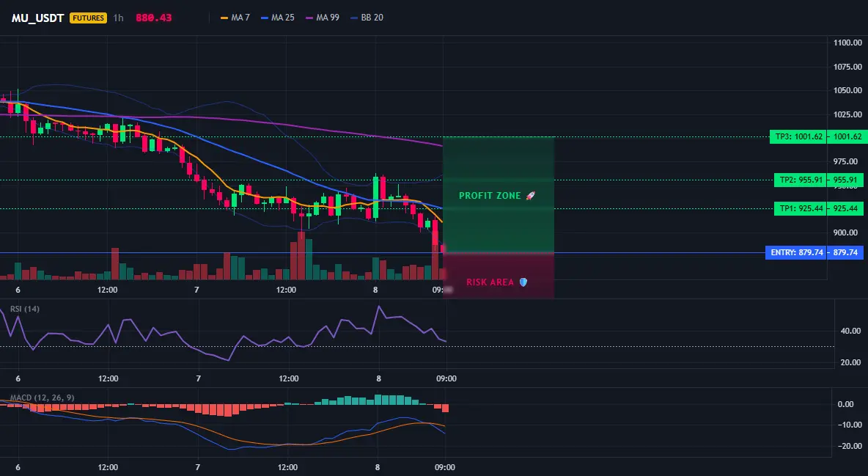Click the 975.00 price axis value
This screenshot has height=476, width=868.
tap(847, 161)
